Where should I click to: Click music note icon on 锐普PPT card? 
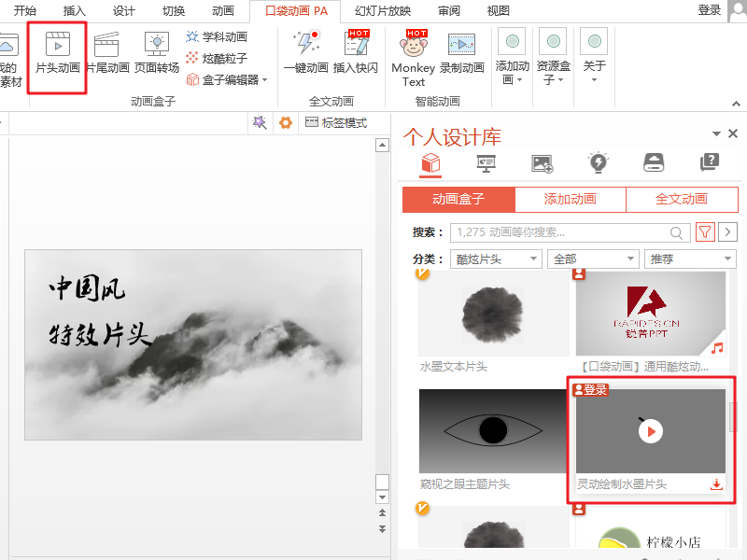click(x=717, y=348)
